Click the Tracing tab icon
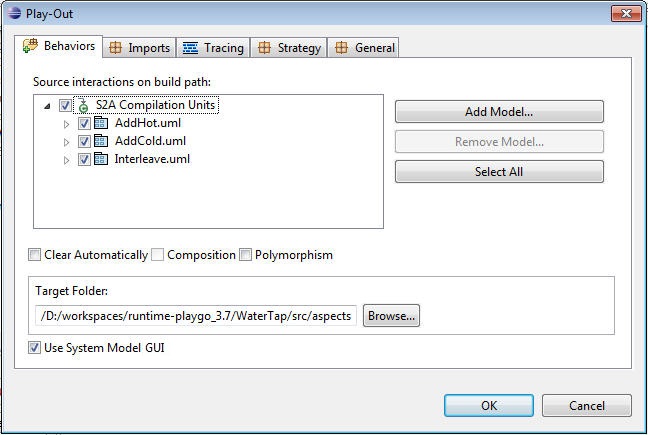 pos(191,48)
